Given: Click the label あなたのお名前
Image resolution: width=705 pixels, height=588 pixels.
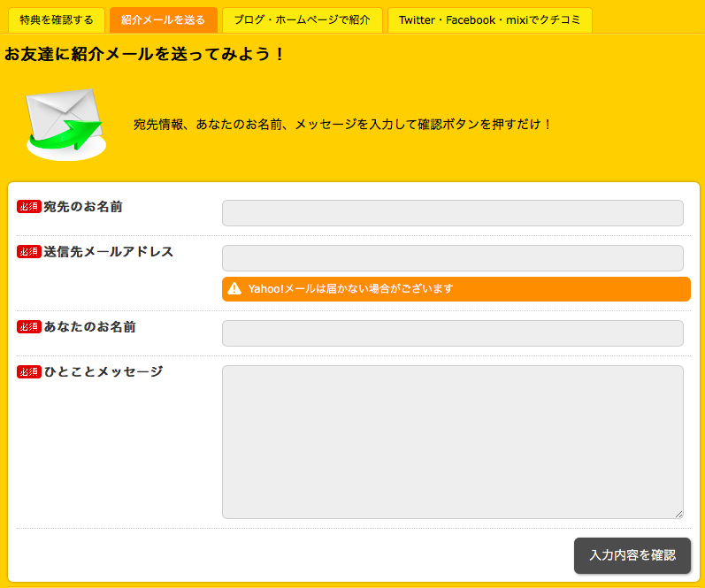Looking at the screenshot, I should click(x=90, y=327).
